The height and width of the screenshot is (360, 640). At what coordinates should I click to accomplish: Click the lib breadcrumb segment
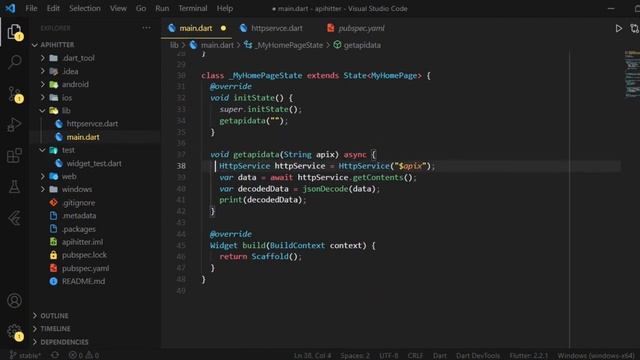click(x=174, y=45)
